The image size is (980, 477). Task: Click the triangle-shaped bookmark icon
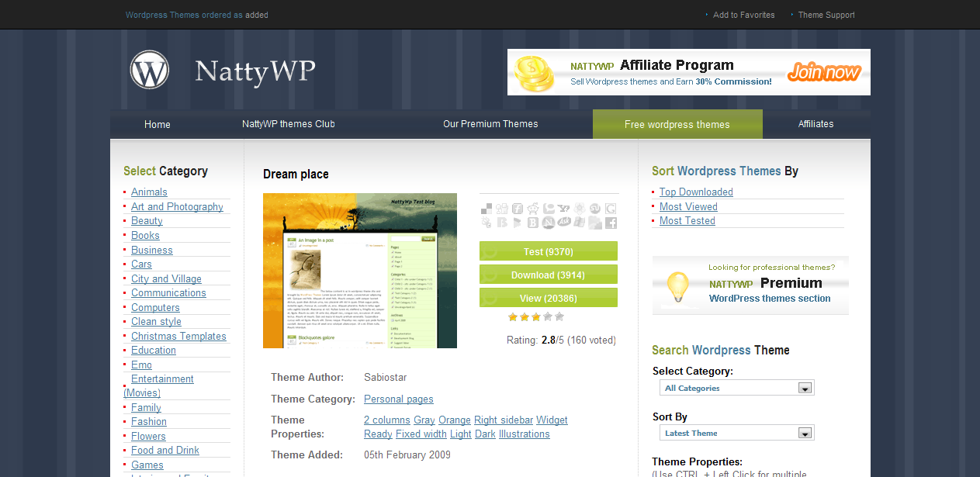[x=517, y=223]
